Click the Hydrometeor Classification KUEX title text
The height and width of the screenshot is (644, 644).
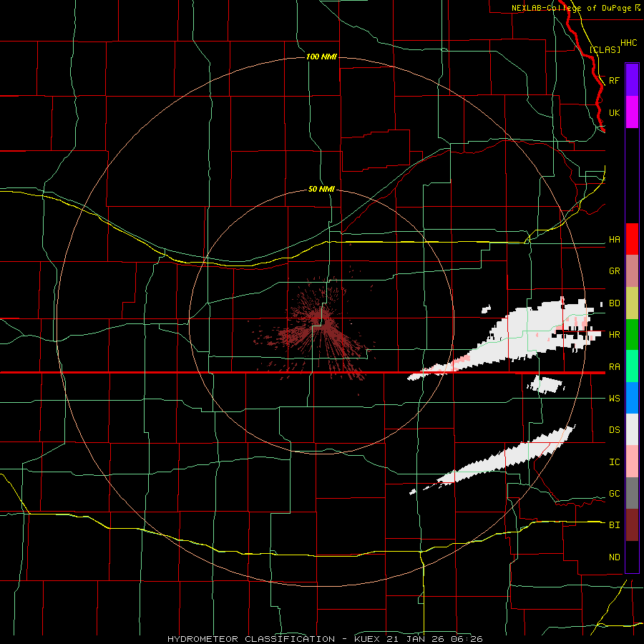click(325, 639)
